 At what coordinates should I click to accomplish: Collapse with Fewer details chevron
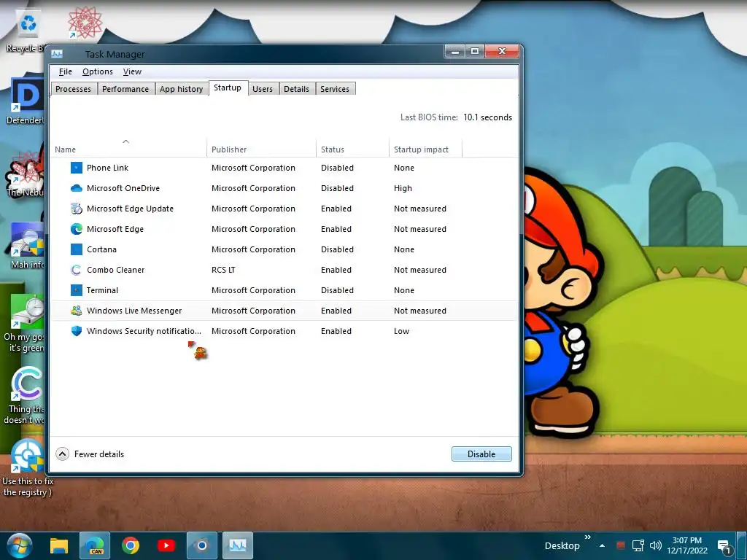63,454
